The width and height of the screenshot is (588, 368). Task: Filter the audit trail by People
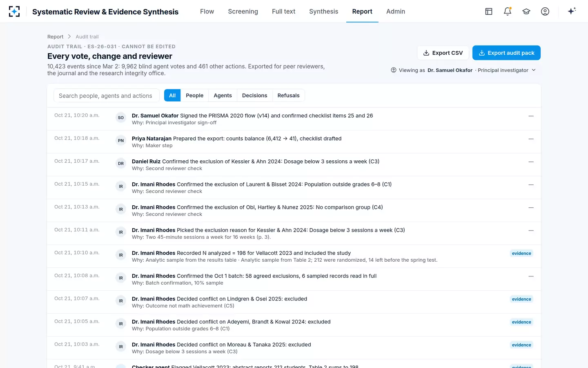tap(194, 95)
